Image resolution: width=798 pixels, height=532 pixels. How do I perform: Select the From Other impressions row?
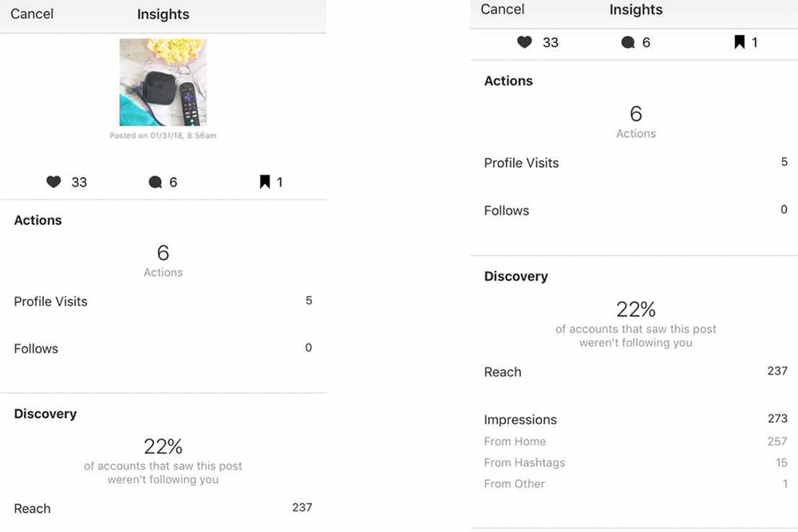click(x=636, y=483)
